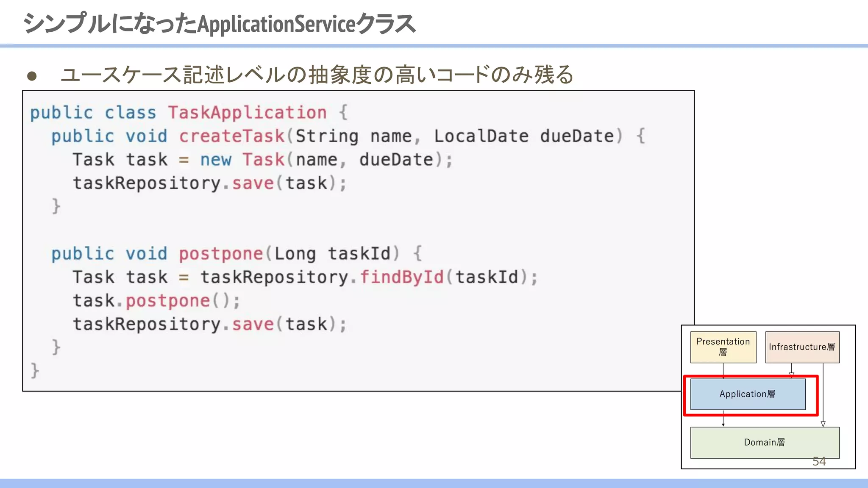Screen dimensions: 868x488
Task: Click the Application層 blue box
Action: pyautogui.click(x=748, y=394)
